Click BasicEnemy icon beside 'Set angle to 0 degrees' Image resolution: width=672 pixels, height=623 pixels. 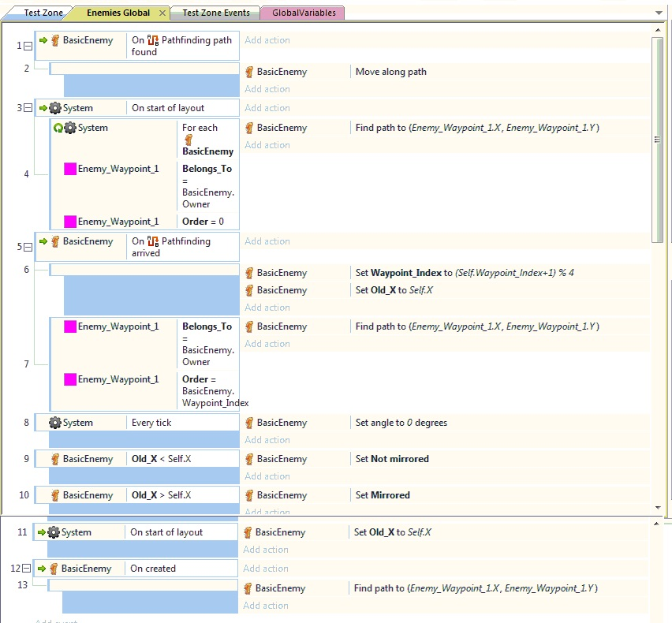[249, 423]
